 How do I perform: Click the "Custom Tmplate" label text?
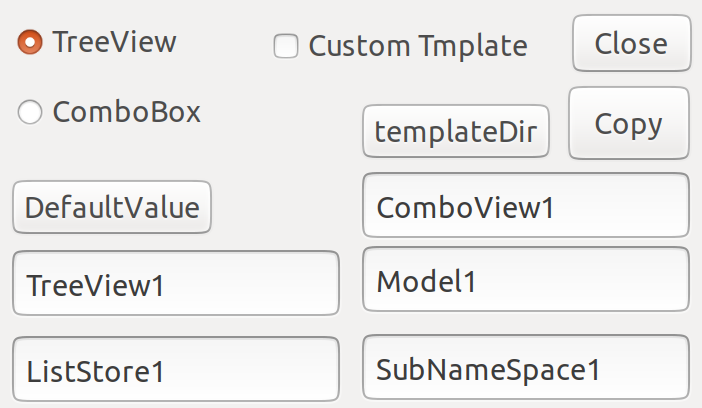click(x=418, y=46)
